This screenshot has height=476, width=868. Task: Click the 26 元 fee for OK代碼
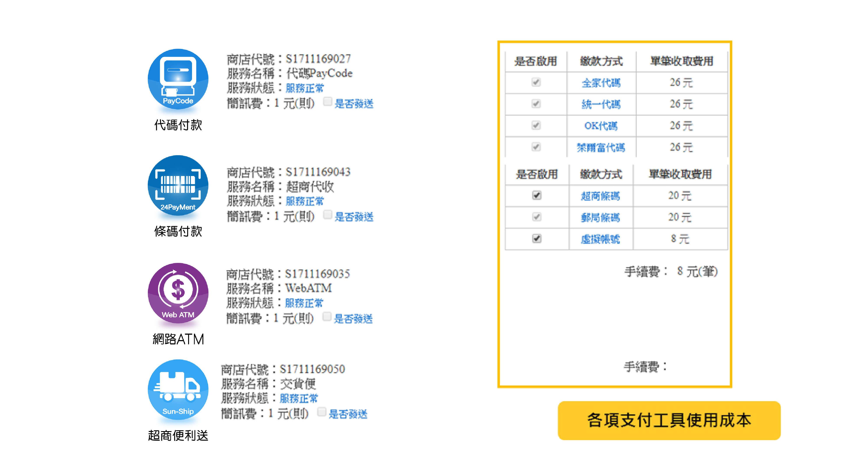[681, 126]
